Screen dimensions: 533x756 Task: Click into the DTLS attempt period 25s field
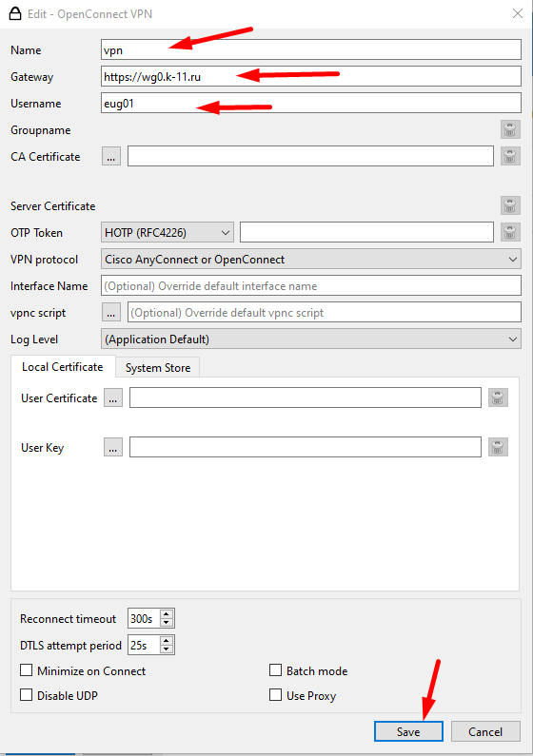coord(145,645)
